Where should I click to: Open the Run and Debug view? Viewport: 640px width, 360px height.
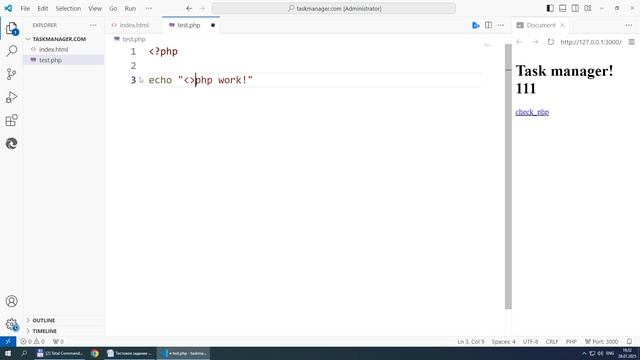[11, 97]
